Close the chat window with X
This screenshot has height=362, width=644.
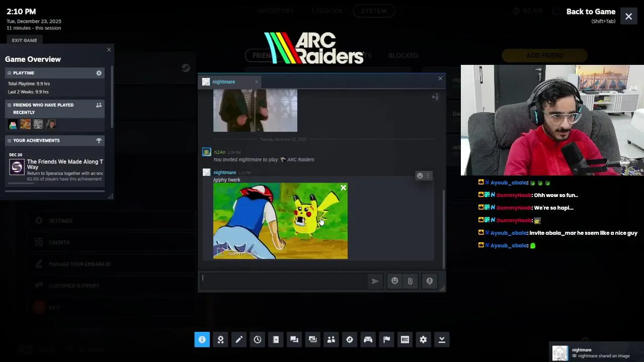440,78
